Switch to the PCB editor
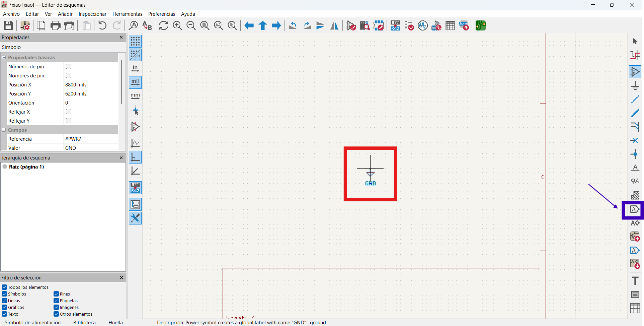Screen dimensions: 644x326 (481, 25)
